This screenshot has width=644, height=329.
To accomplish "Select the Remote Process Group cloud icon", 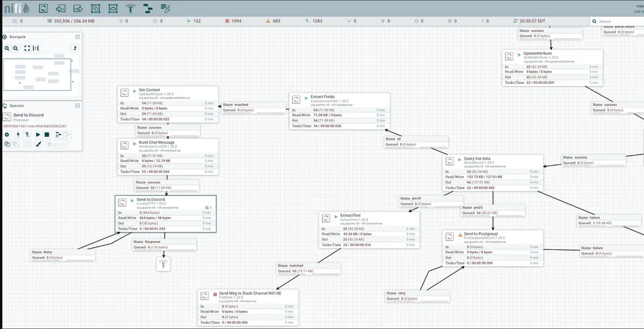I will coord(113,8).
